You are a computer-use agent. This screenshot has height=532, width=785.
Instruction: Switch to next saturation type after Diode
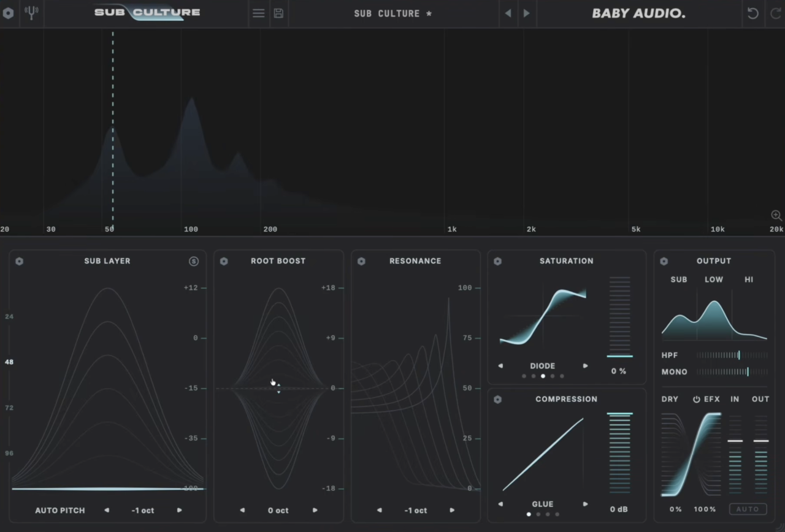[x=585, y=366]
